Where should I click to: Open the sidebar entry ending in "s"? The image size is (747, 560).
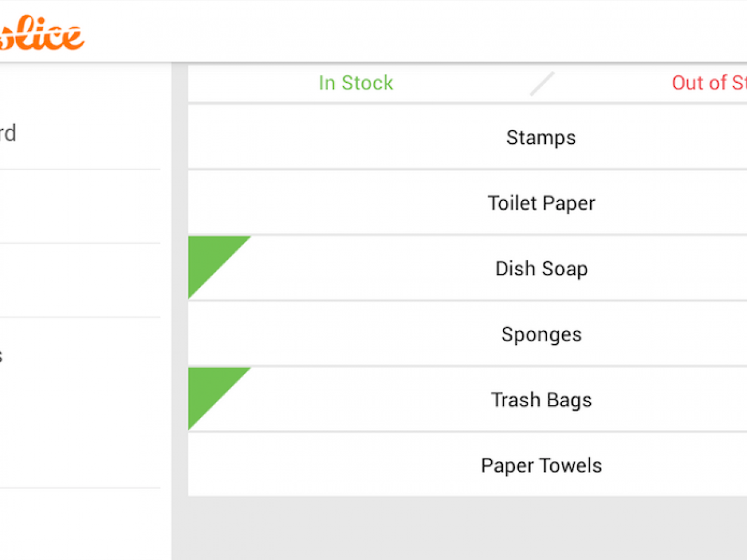(2, 356)
